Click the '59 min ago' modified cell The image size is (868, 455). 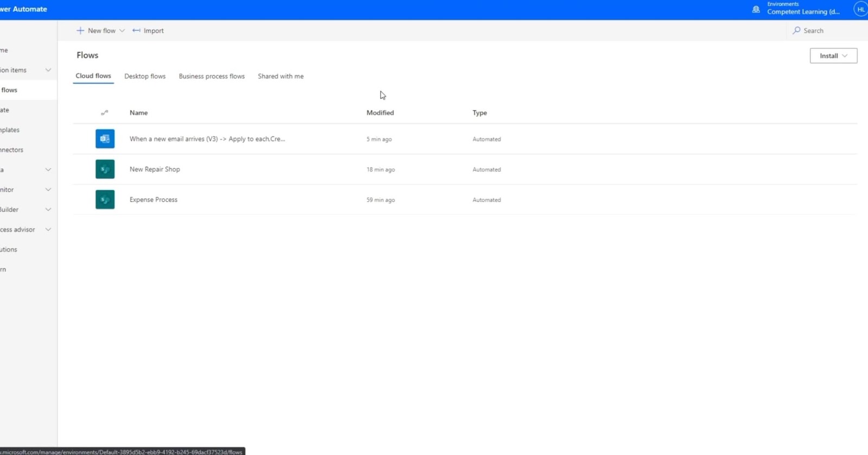coord(380,200)
